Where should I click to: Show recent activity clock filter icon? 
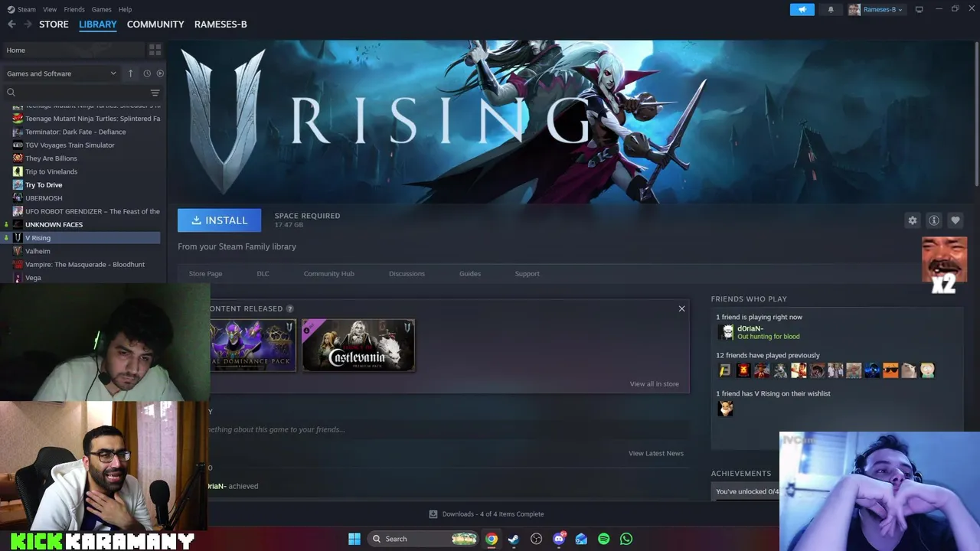(x=147, y=73)
